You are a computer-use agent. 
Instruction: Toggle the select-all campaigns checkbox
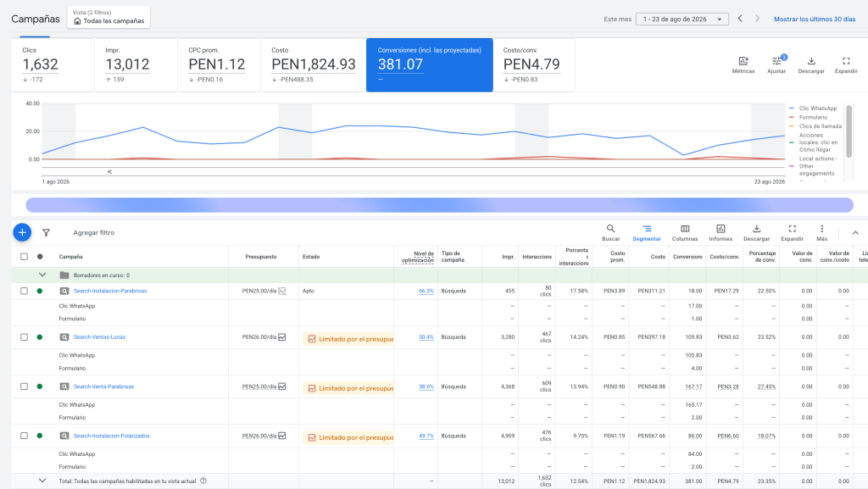click(x=24, y=257)
